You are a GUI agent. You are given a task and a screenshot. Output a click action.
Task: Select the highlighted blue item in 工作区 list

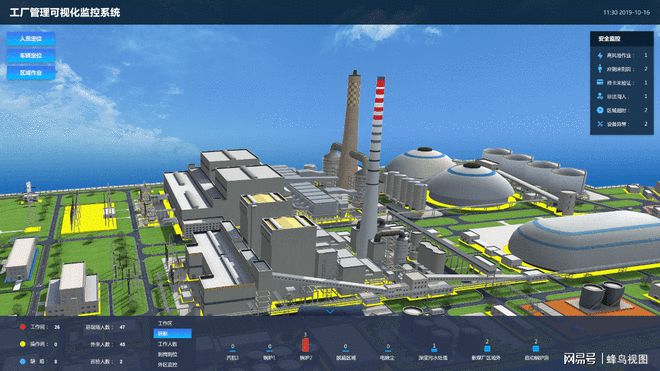coord(173,334)
